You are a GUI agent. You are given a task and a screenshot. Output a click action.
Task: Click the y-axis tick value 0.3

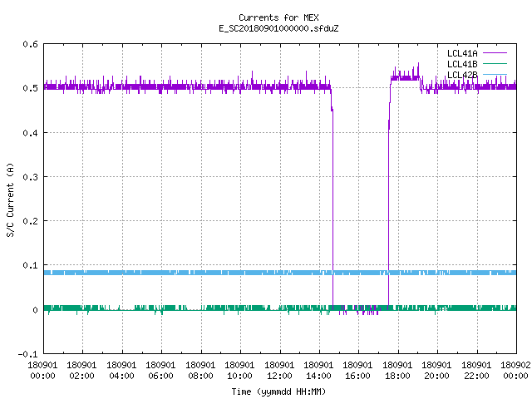click(x=30, y=177)
